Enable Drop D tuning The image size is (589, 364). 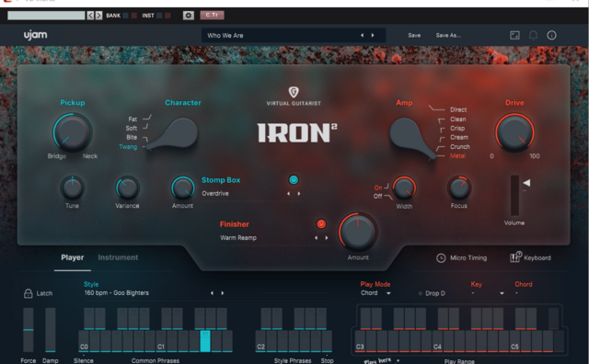pos(432,293)
